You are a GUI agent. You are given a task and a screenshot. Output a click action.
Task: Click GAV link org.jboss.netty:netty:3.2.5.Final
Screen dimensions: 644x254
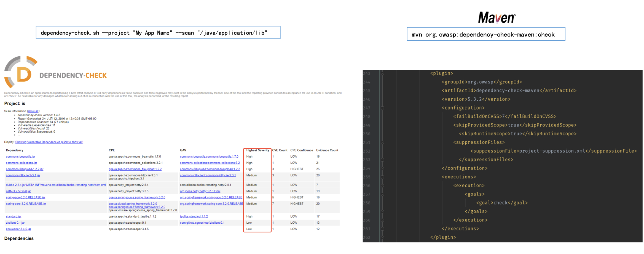200,191
